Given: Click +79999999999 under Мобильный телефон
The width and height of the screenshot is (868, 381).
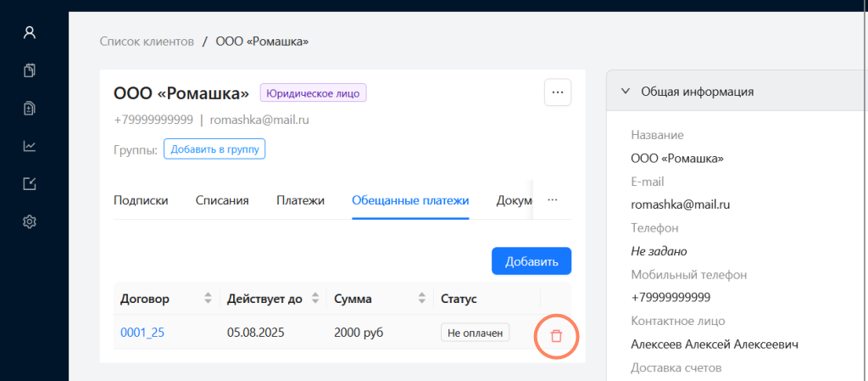Looking at the screenshot, I should [x=670, y=297].
